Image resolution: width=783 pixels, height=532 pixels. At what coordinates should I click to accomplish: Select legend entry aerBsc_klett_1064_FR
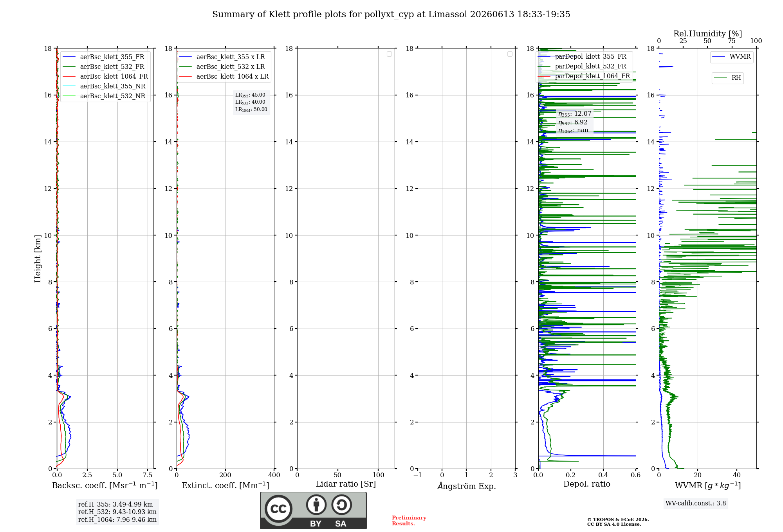[x=105, y=77]
